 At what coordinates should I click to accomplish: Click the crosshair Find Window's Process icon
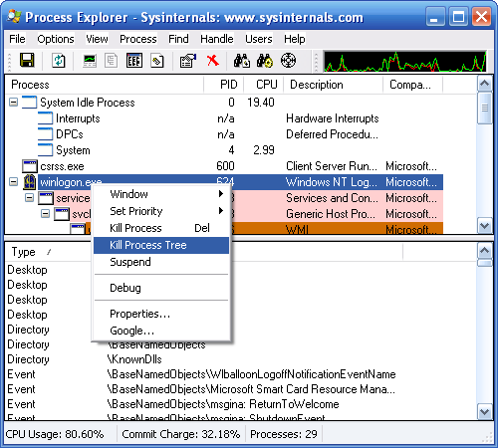coord(288,61)
